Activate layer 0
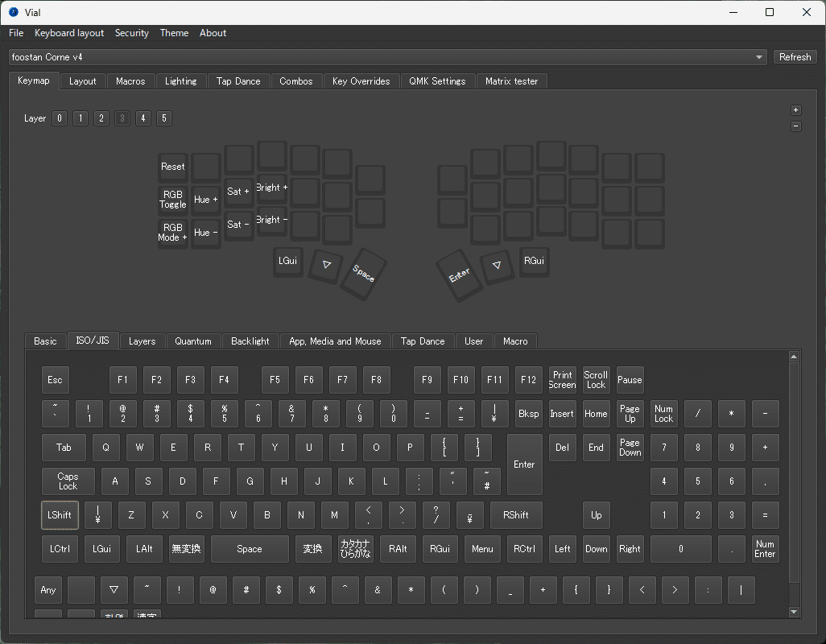This screenshot has width=826, height=644. coord(59,118)
